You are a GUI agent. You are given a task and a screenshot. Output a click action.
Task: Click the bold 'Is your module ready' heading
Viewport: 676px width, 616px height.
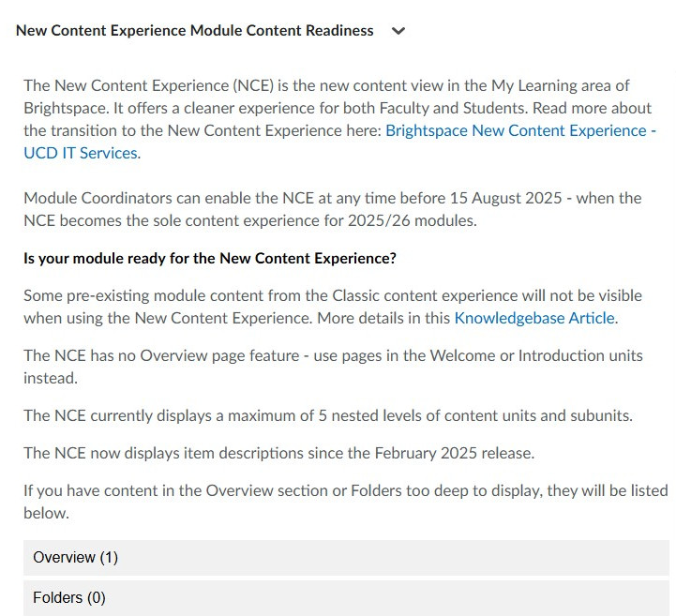tap(210, 258)
